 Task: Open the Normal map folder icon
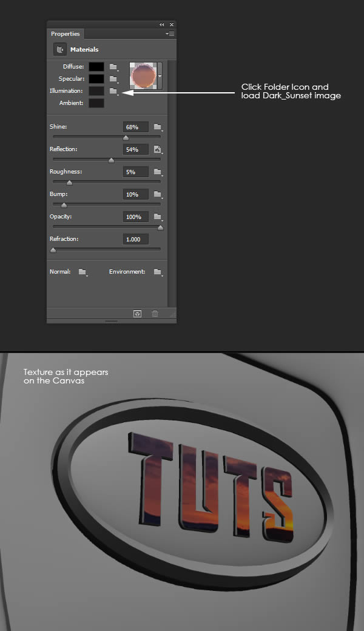tap(83, 272)
